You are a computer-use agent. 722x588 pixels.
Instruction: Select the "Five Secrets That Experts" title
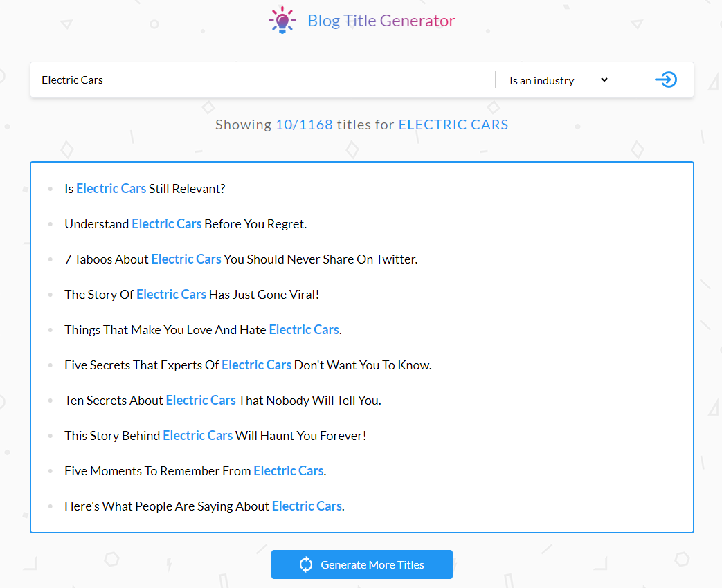(248, 365)
